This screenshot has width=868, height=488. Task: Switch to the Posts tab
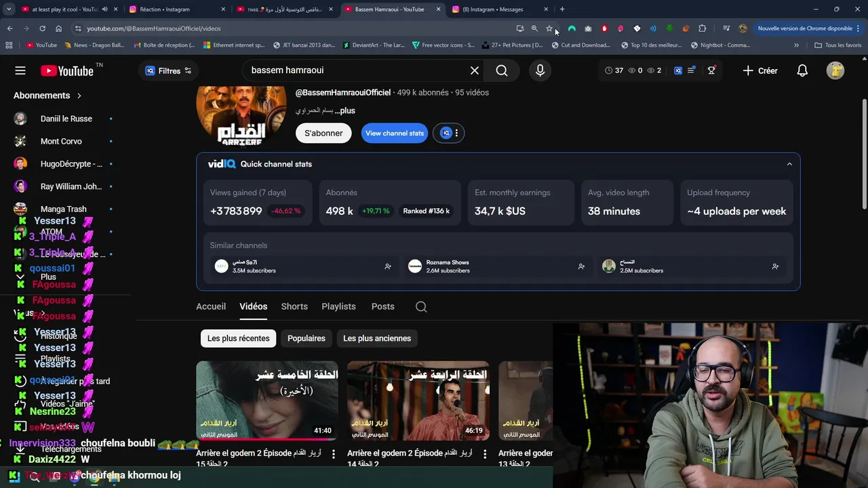[x=382, y=306]
